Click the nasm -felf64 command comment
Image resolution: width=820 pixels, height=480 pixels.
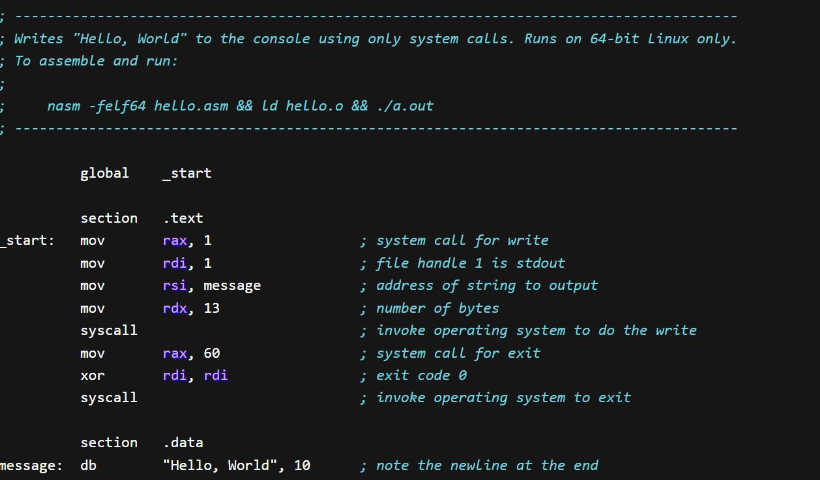click(x=240, y=106)
